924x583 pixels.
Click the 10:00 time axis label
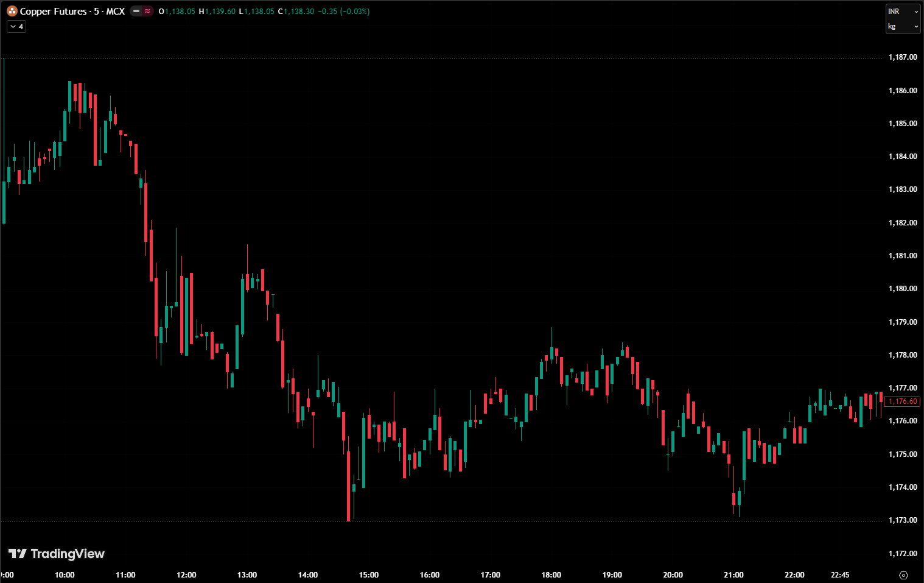point(65,575)
